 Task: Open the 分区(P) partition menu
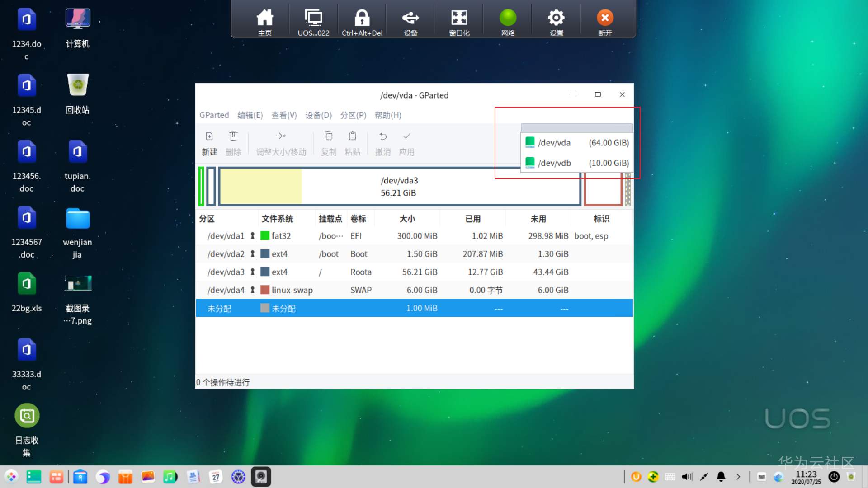[x=353, y=115]
